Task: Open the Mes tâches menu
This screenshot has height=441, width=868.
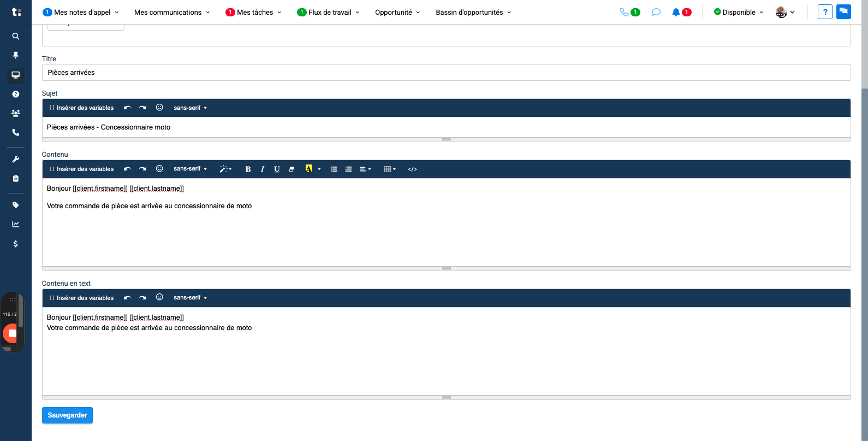Action: click(x=254, y=12)
